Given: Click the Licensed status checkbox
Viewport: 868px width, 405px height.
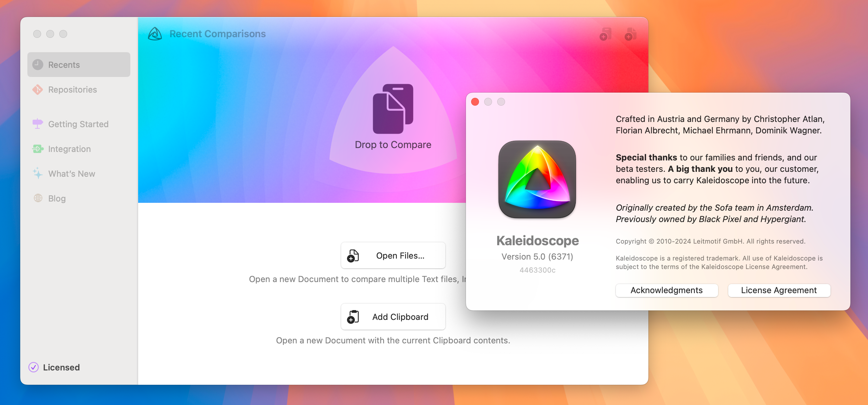Looking at the screenshot, I should pyautogui.click(x=34, y=367).
